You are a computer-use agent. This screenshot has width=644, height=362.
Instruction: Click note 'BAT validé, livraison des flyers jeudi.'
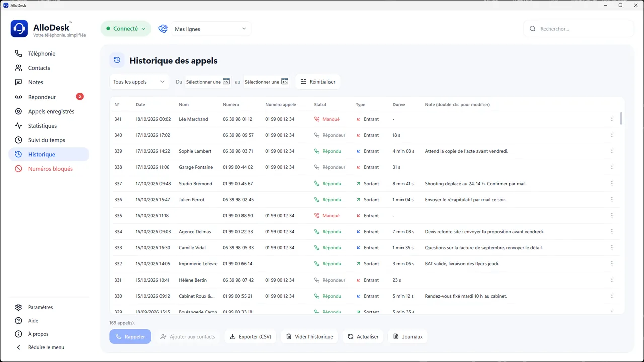tap(462, 264)
